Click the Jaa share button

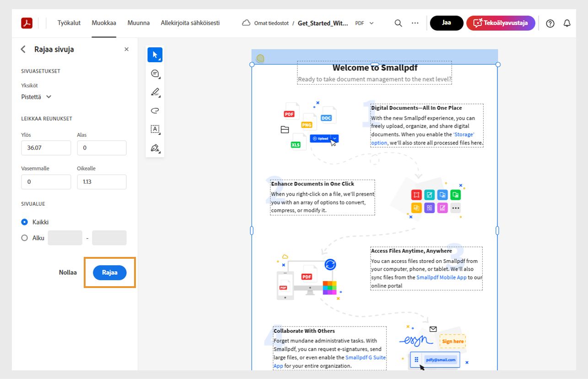pyautogui.click(x=447, y=23)
